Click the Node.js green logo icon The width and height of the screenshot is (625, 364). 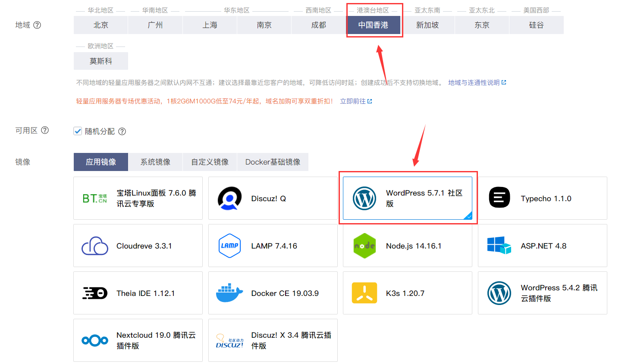click(364, 246)
